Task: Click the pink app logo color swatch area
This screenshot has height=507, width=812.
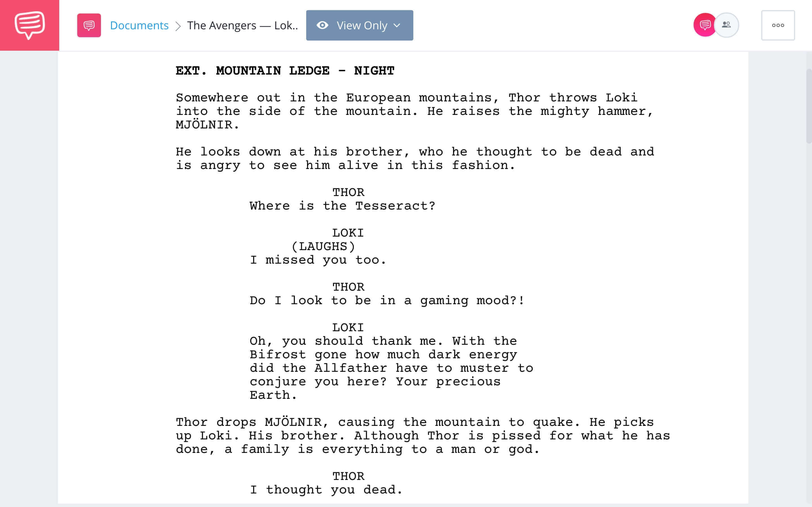Action: pos(29,25)
